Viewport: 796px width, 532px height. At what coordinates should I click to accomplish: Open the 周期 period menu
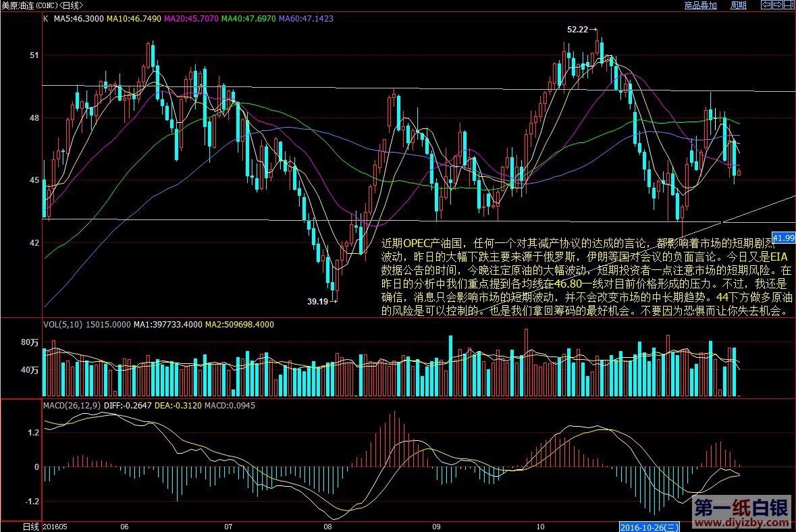(738, 5)
